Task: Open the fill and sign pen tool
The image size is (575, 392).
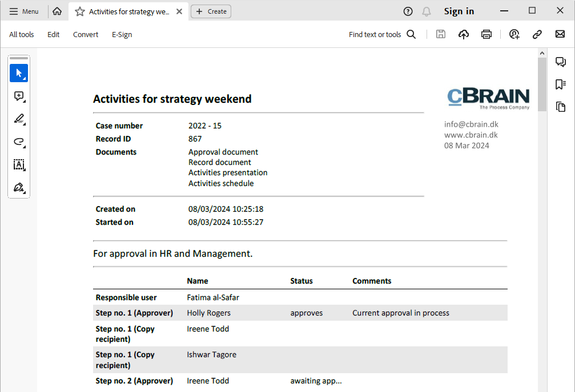Action: 19,188
